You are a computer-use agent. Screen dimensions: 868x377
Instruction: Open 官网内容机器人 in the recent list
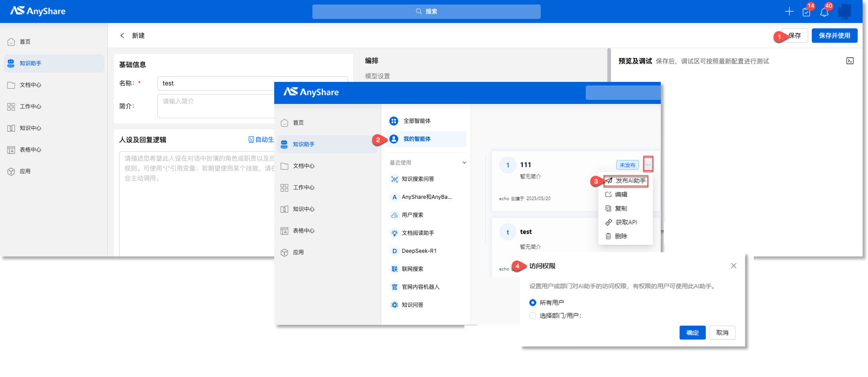(426, 287)
